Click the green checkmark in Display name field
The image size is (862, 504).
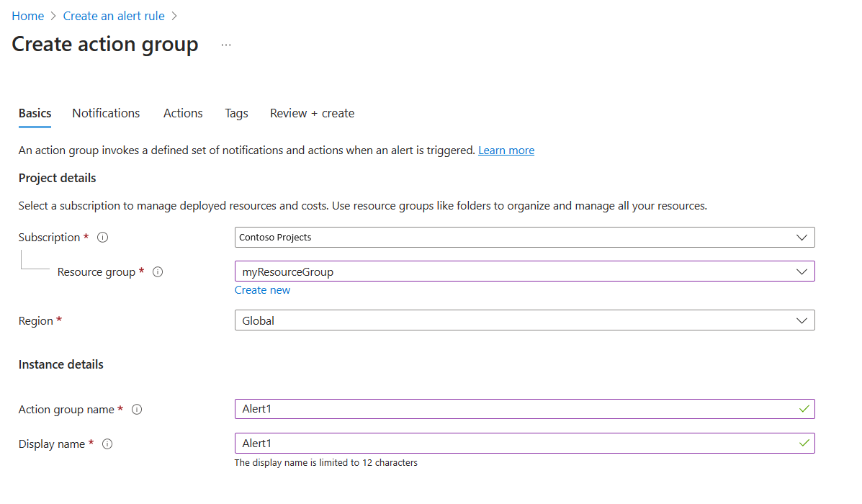[x=804, y=444]
